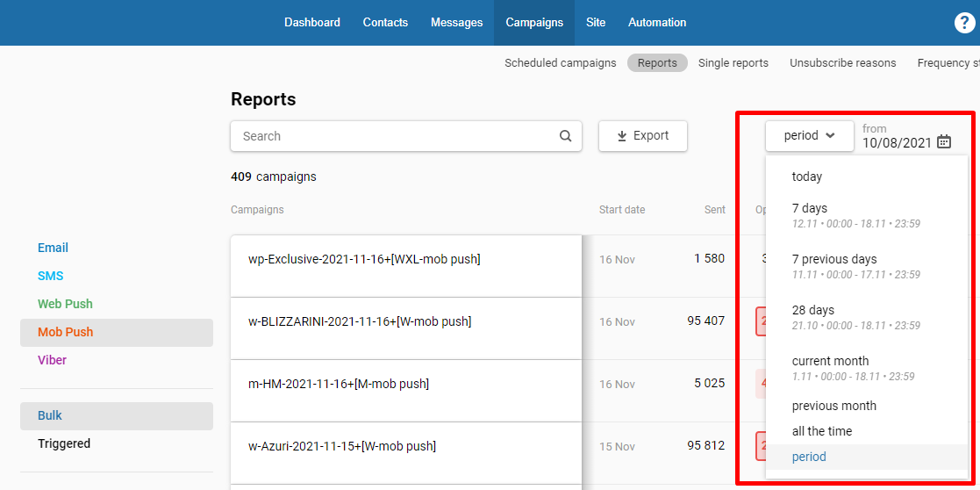
Task: Open the Site menu
Action: tap(596, 23)
